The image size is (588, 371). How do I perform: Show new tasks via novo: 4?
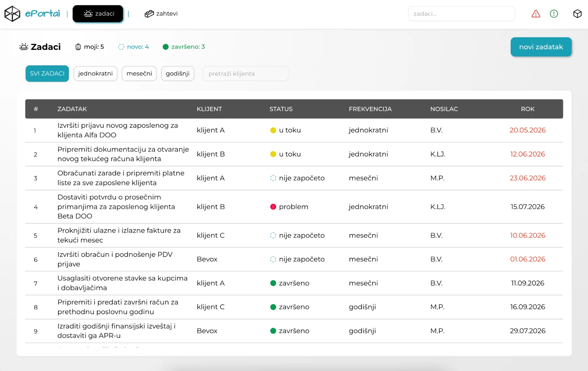pos(133,47)
